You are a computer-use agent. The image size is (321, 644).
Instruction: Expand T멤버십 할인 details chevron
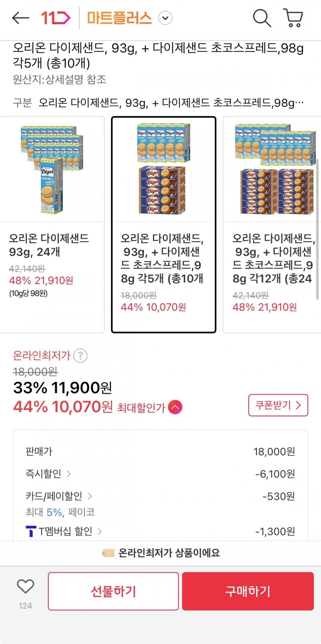tap(100, 531)
